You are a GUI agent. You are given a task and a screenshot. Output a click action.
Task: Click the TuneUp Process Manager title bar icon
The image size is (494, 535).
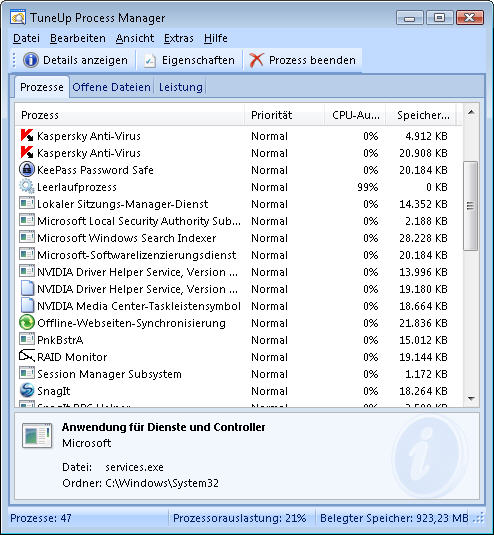point(18,17)
